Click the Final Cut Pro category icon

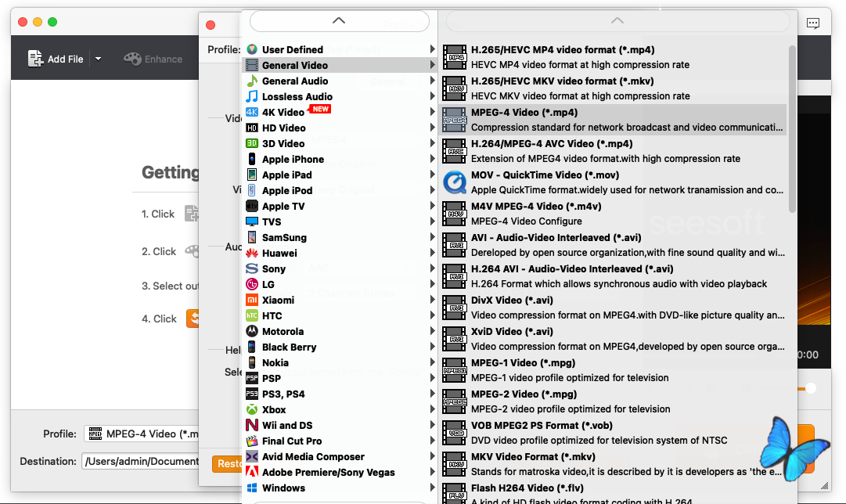pos(252,441)
